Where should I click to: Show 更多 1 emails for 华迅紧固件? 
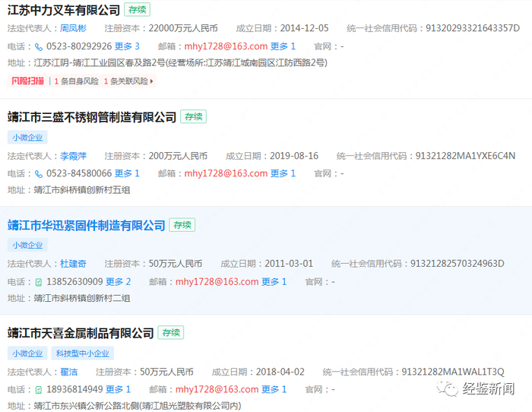(274, 282)
